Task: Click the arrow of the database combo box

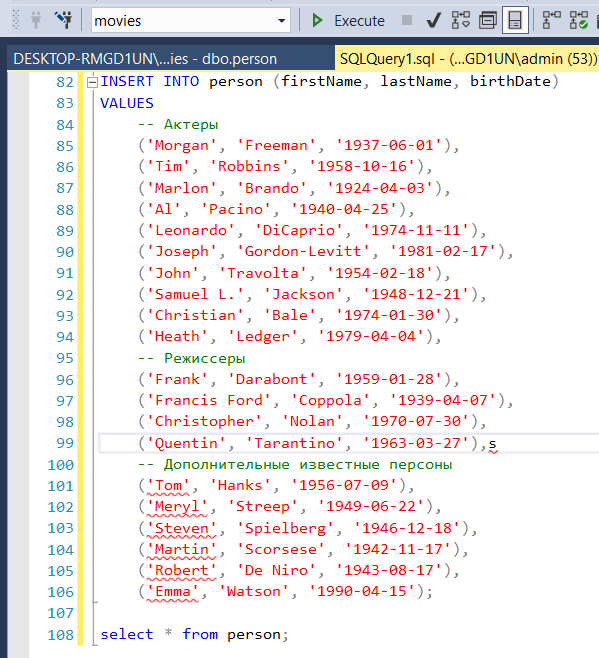Action: pos(281,21)
